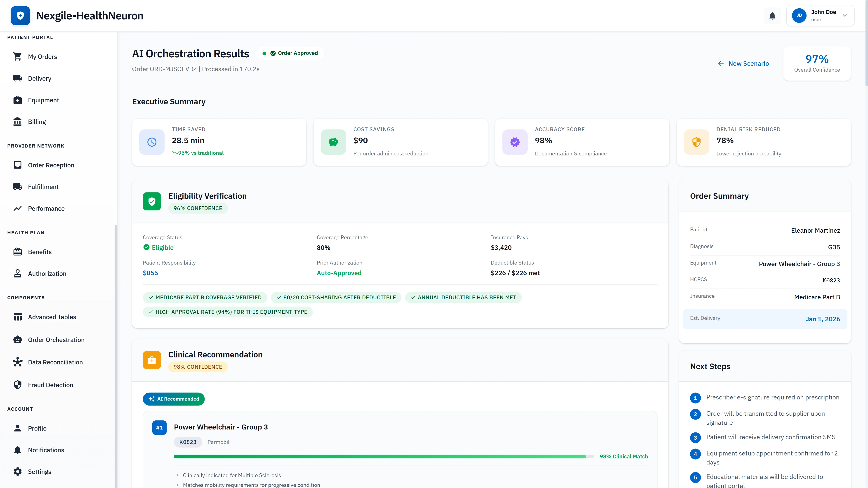Click the Fraud Detection shield icon

pos(18,385)
